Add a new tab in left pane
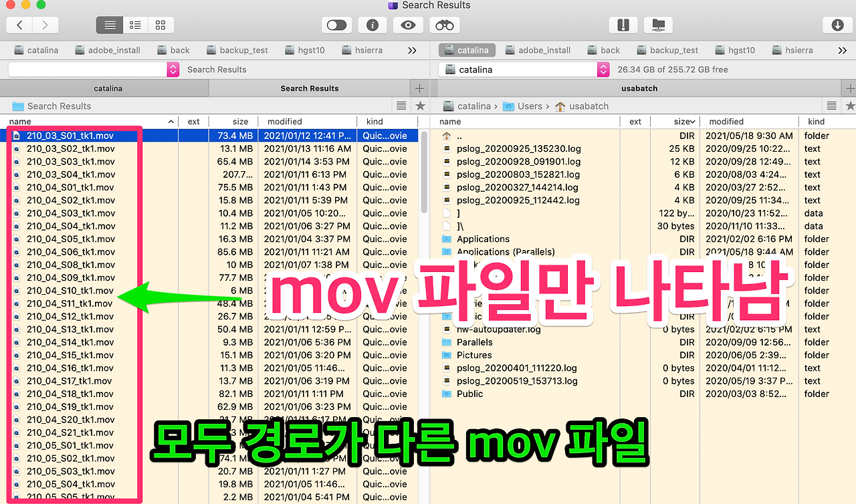Viewport: 856px width, 504px height. (x=419, y=88)
